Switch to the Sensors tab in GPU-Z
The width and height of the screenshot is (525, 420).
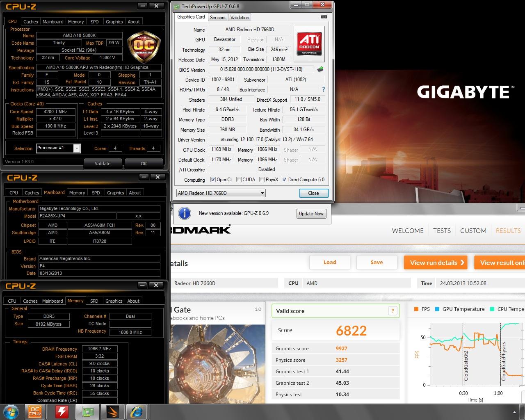(x=217, y=18)
